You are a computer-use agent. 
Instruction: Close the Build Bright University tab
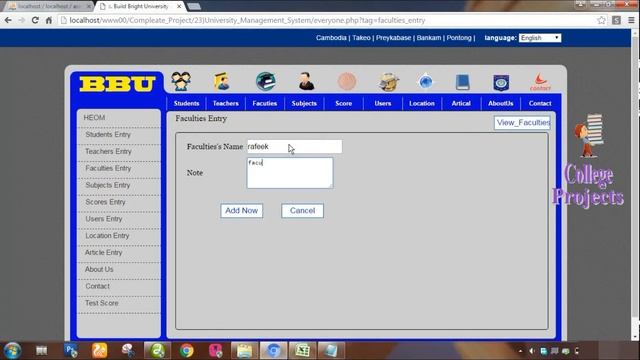tap(179, 6)
